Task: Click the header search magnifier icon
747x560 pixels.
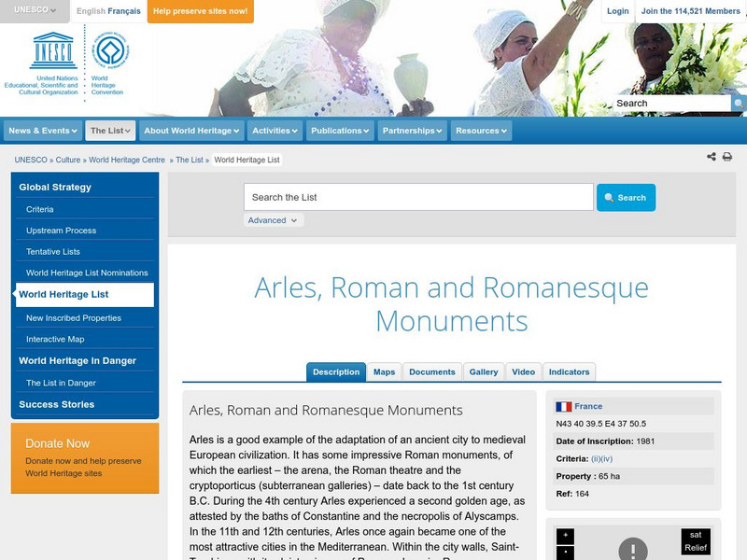Action: 739,104
